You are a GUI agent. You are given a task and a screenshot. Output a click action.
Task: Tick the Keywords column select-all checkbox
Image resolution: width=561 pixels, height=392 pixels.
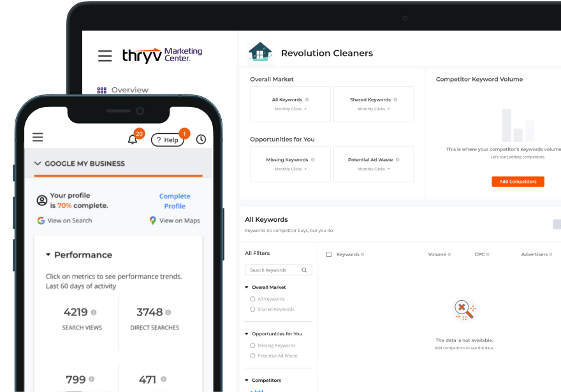[x=329, y=254]
